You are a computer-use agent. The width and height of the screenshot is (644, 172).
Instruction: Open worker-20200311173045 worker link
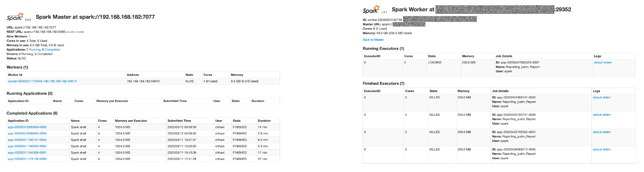[42, 81]
